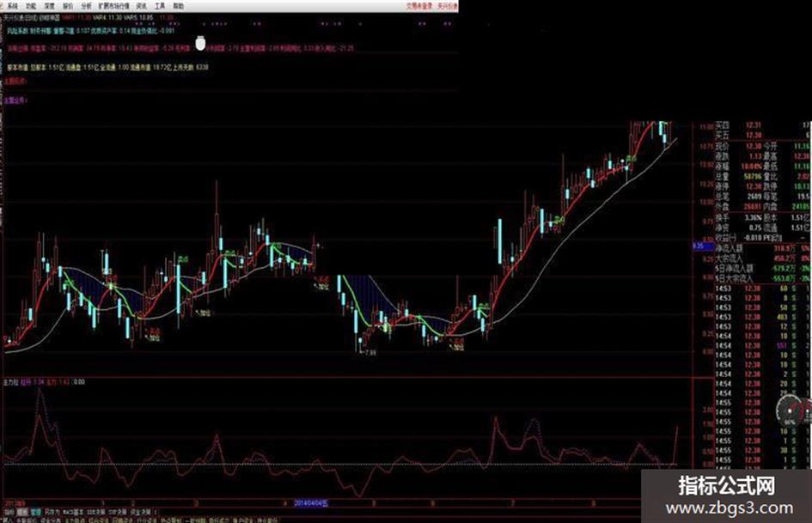
Task: Open the 扩展市场行情 menu
Action: [113, 6]
